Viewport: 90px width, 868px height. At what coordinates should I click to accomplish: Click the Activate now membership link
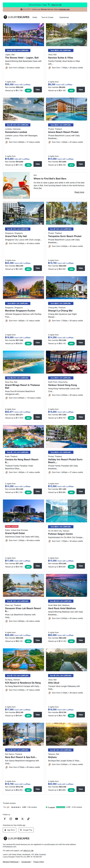coord(64,9)
